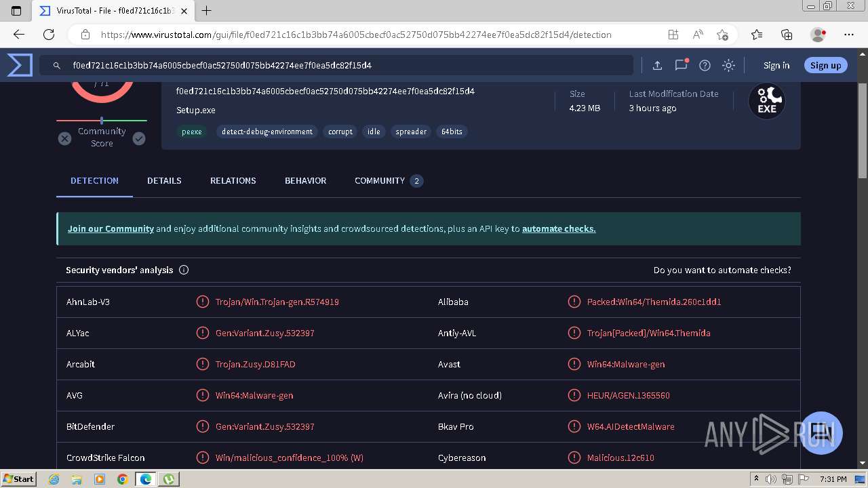View site information lock icon

point(85,35)
